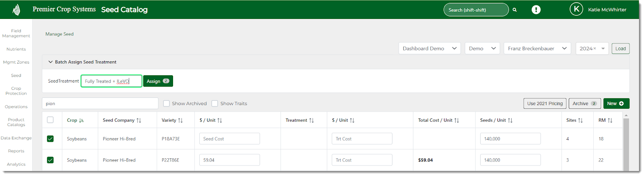Enable Show Archived checkbox
The width and height of the screenshot is (644, 176).
click(x=166, y=104)
